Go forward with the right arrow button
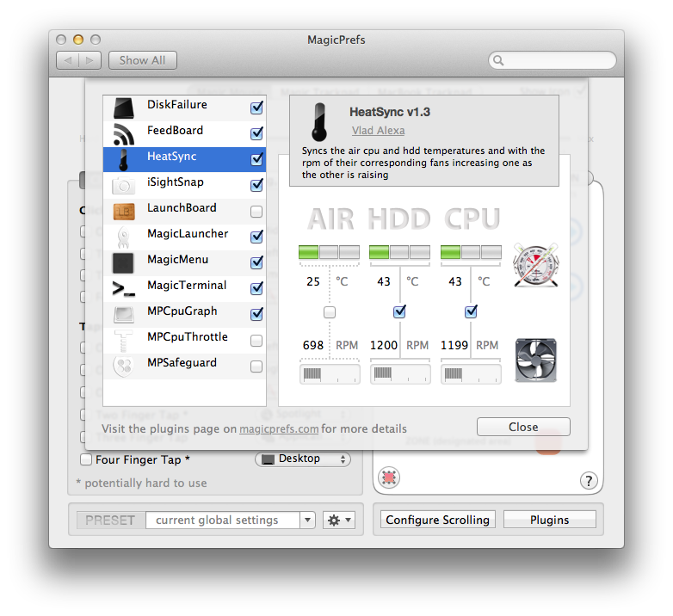The height and width of the screenshot is (616, 673). [x=90, y=60]
